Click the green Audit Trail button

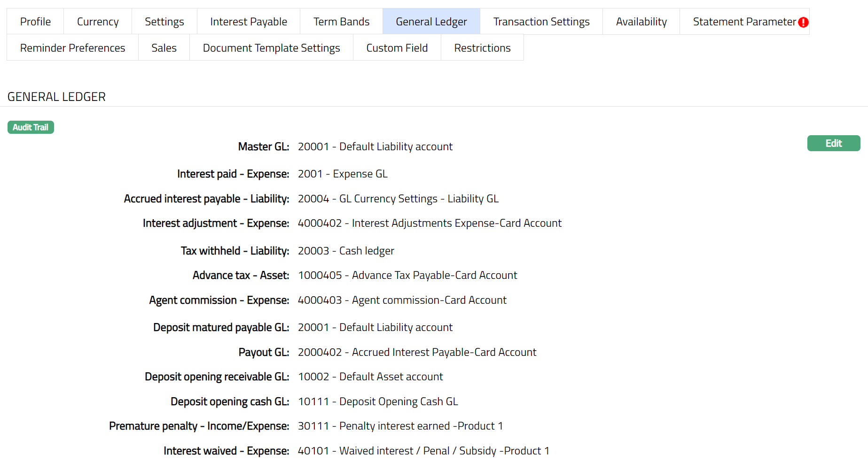tap(31, 127)
